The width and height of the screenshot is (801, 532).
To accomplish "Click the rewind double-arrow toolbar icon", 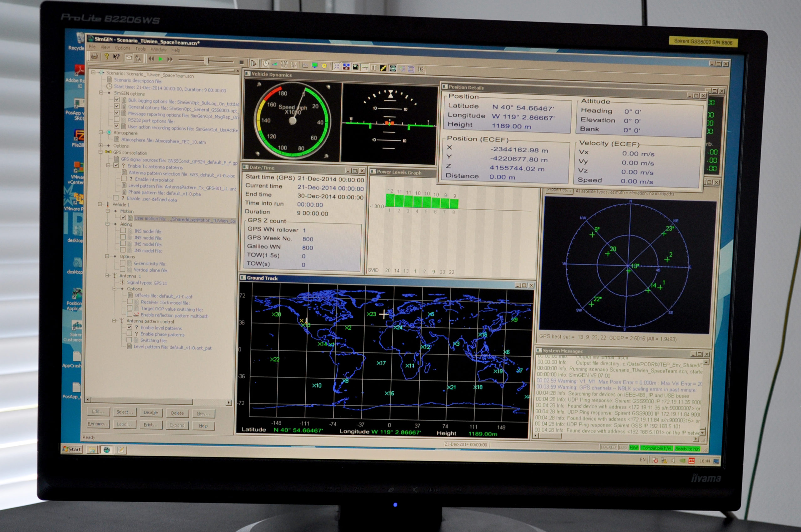I will pyautogui.click(x=151, y=58).
